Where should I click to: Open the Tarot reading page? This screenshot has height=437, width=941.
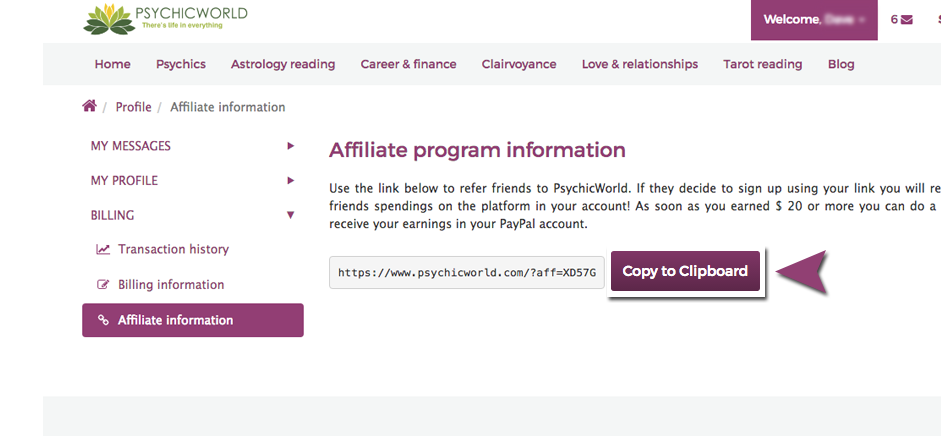point(763,64)
